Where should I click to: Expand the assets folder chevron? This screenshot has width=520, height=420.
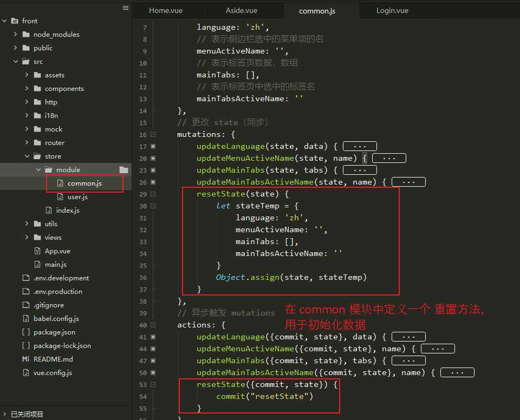[27, 75]
